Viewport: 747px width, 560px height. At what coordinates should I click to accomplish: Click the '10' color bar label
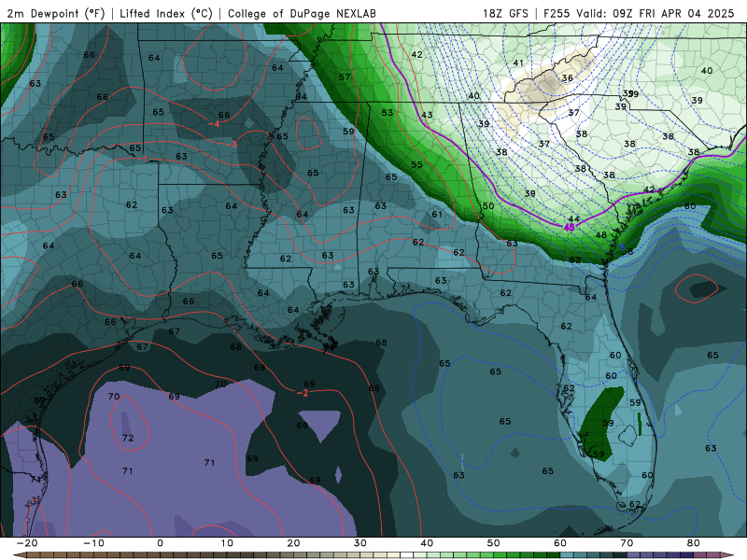(227, 543)
